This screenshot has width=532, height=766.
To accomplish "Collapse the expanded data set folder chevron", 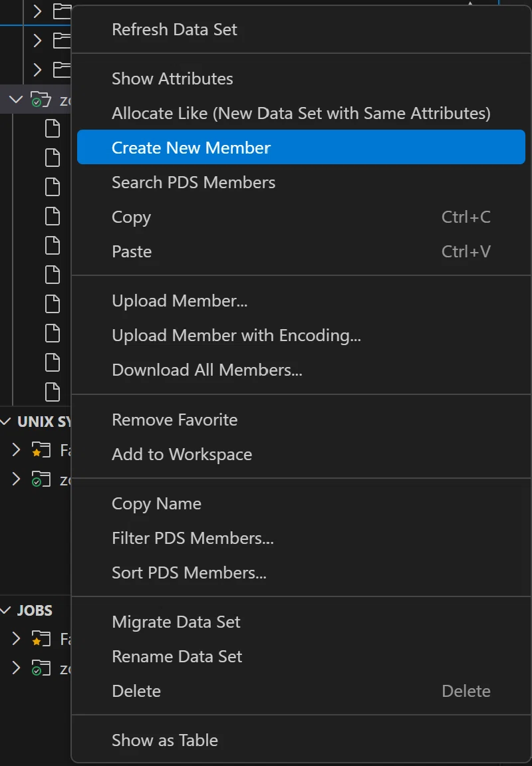I will [16, 100].
